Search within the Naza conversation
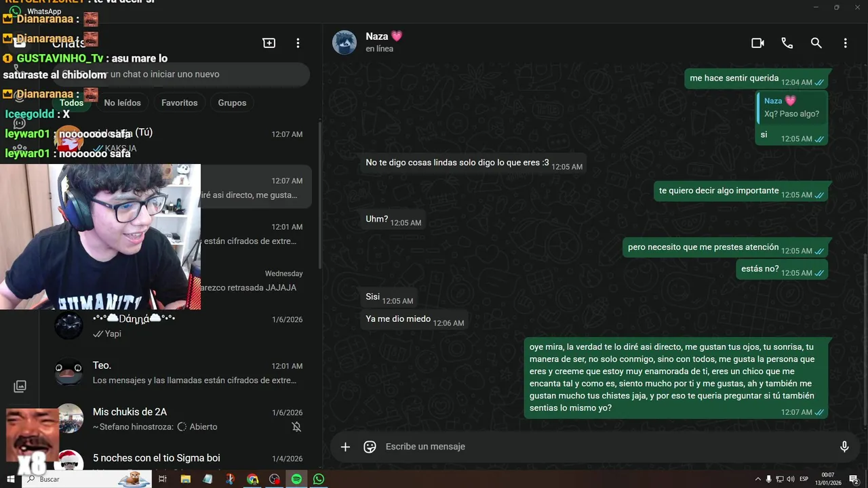Image resolution: width=868 pixels, height=488 pixels. [816, 43]
